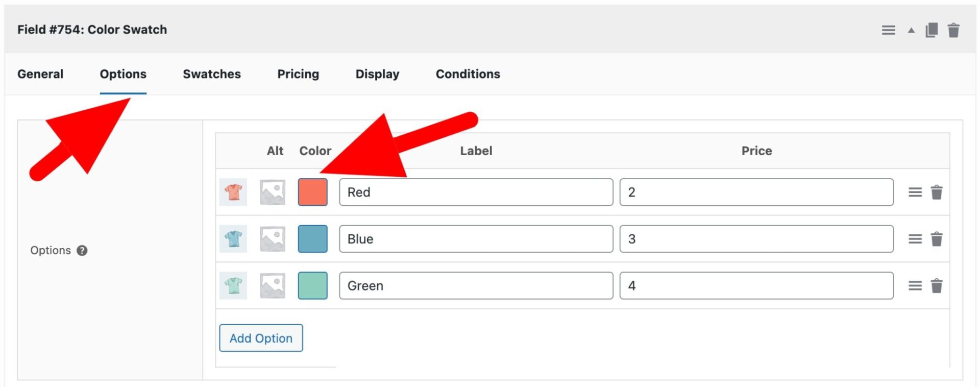Screen dimensions: 980x387
Task: Grab the field reorder handle in the header
Action: pyautogui.click(x=888, y=30)
